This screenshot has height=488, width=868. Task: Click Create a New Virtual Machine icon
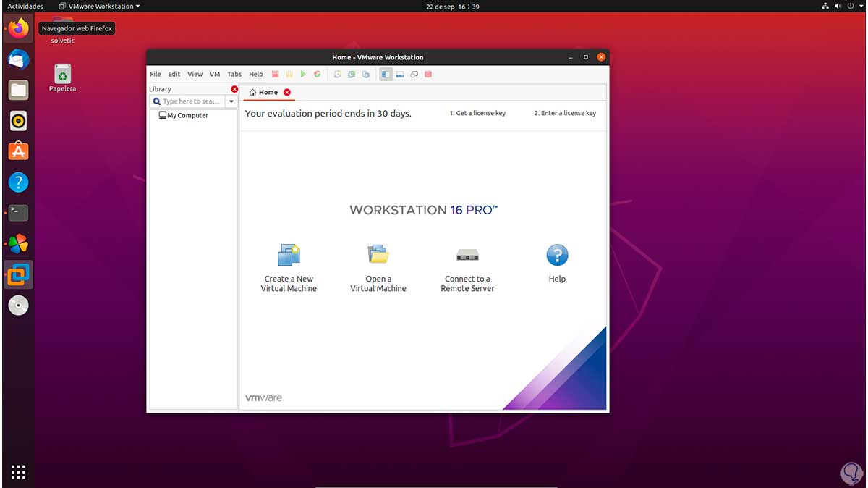289,255
